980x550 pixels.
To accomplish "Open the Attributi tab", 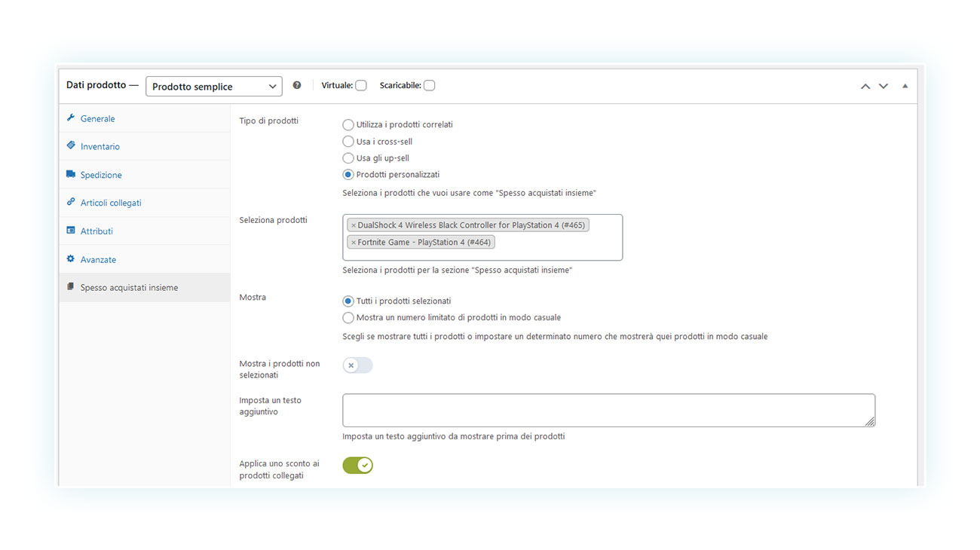I will point(145,231).
